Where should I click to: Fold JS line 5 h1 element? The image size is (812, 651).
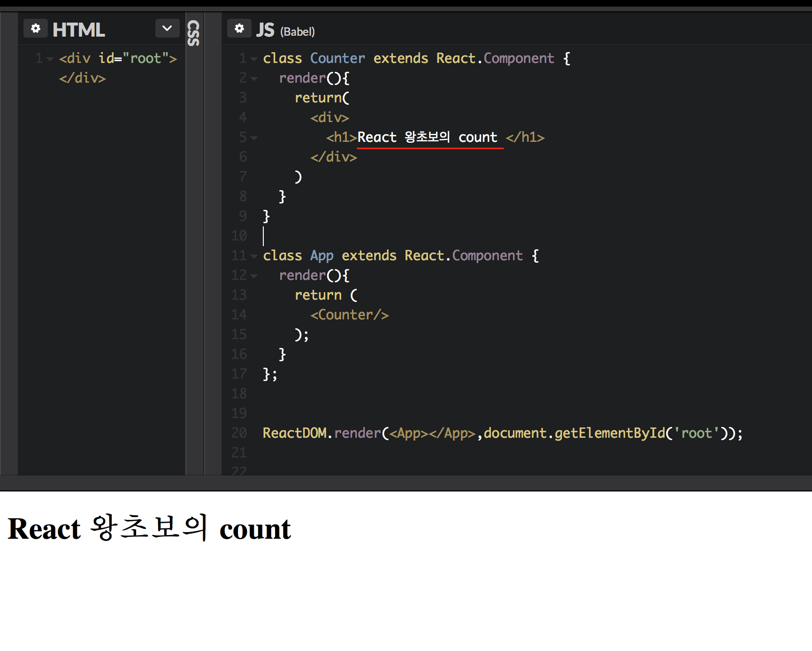coord(254,138)
